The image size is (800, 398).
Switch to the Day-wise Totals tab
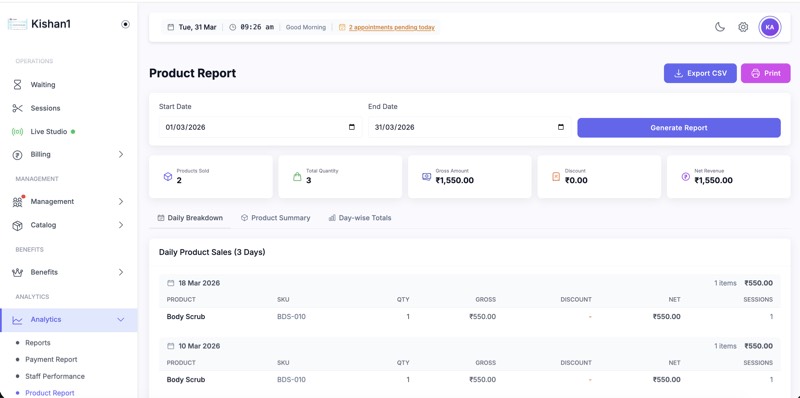point(360,218)
